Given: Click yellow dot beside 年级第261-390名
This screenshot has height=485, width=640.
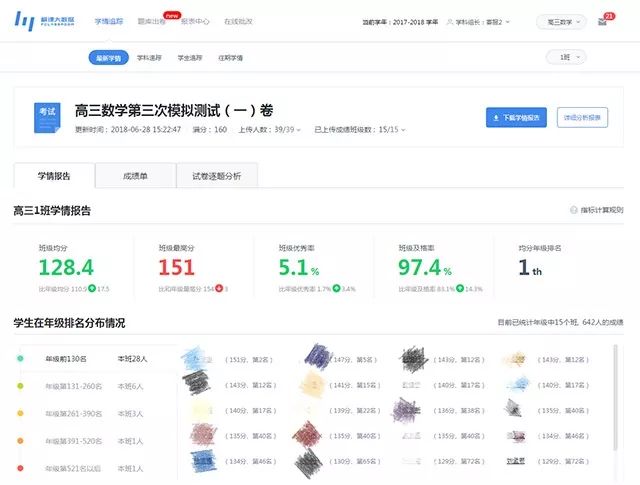Looking at the screenshot, I should [x=20, y=413].
